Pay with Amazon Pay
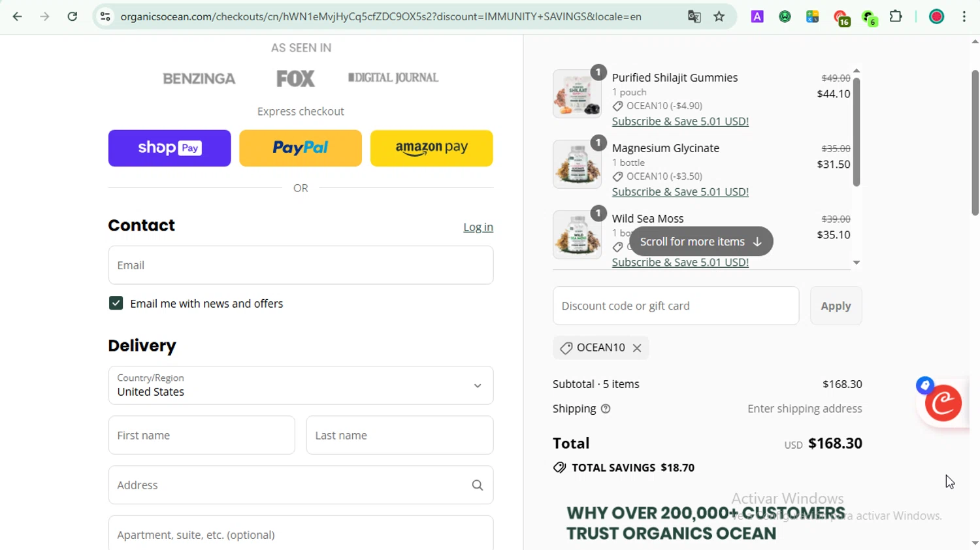The image size is (980, 550). click(x=432, y=148)
